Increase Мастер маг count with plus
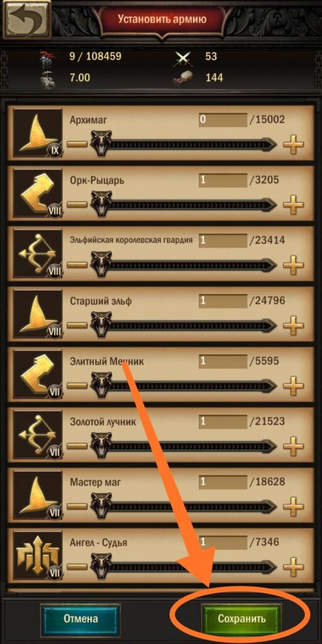This screenshot has width=322, height=644. [294, 507]
